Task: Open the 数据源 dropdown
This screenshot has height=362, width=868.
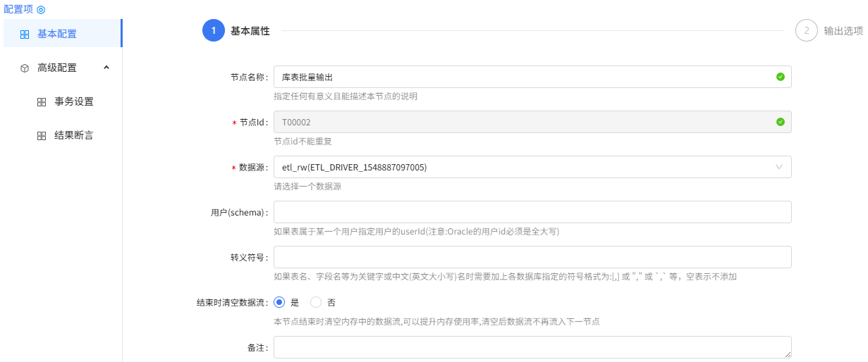Action: 532,167
